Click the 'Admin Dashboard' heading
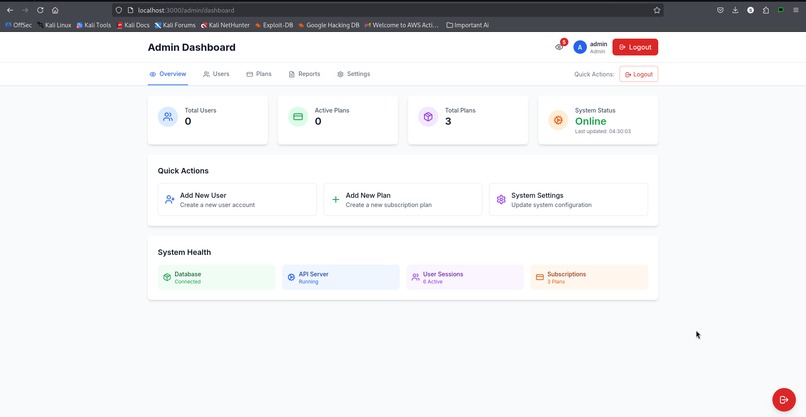 click(191, 47)
